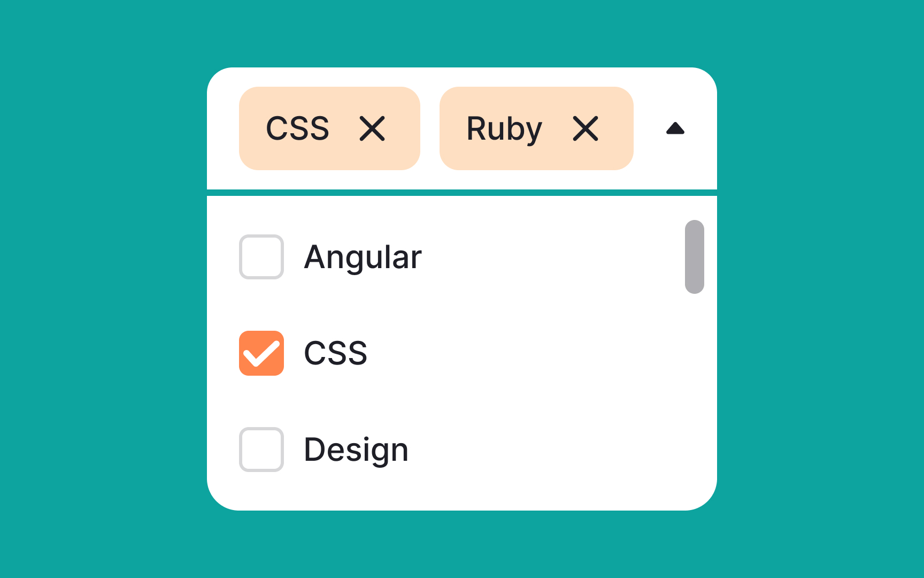This screenshot has width=924, height=578.
Task: Click the collapse triangle on the dropdown
Action: tap(675, 128)
